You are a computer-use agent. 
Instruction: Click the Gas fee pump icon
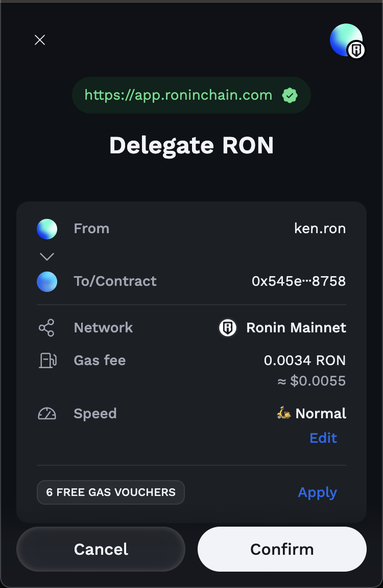47,360
